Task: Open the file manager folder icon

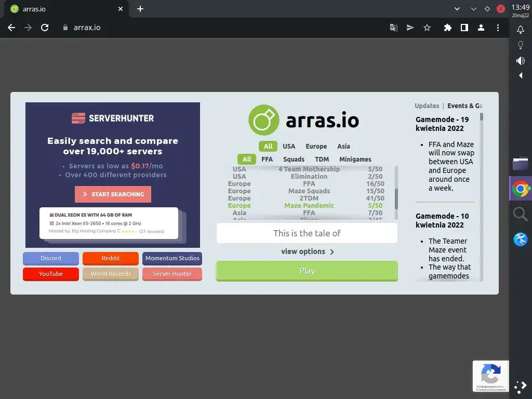Action: click(x=521, y=163)
